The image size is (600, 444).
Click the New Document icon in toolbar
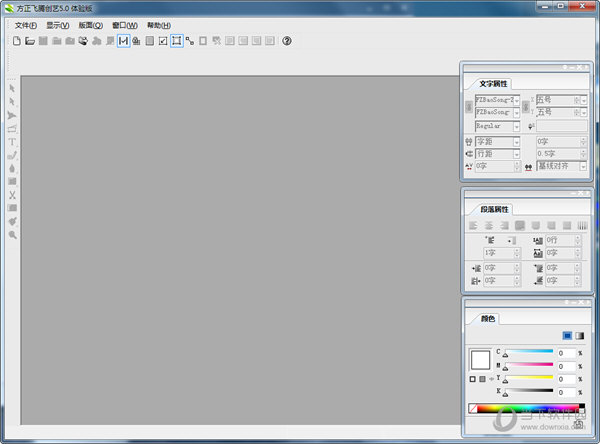(x=17, y=41)
